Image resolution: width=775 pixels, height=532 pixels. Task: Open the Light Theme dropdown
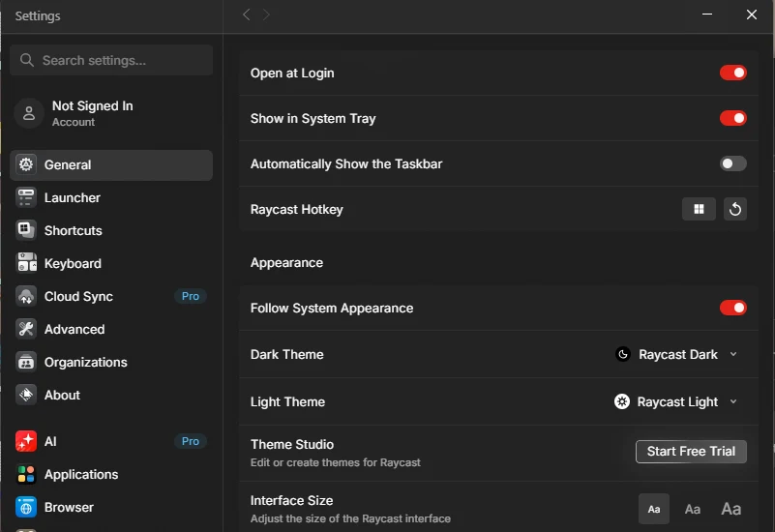click(675, 401)
